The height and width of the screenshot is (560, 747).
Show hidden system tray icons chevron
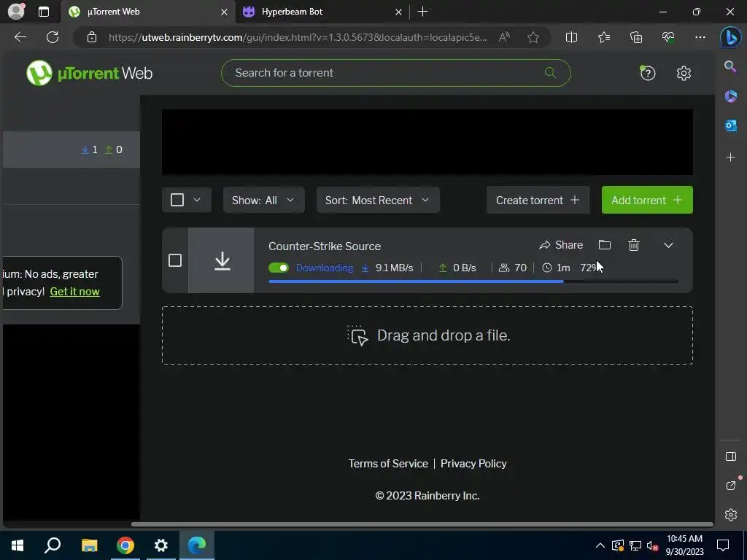click(600, 545)
